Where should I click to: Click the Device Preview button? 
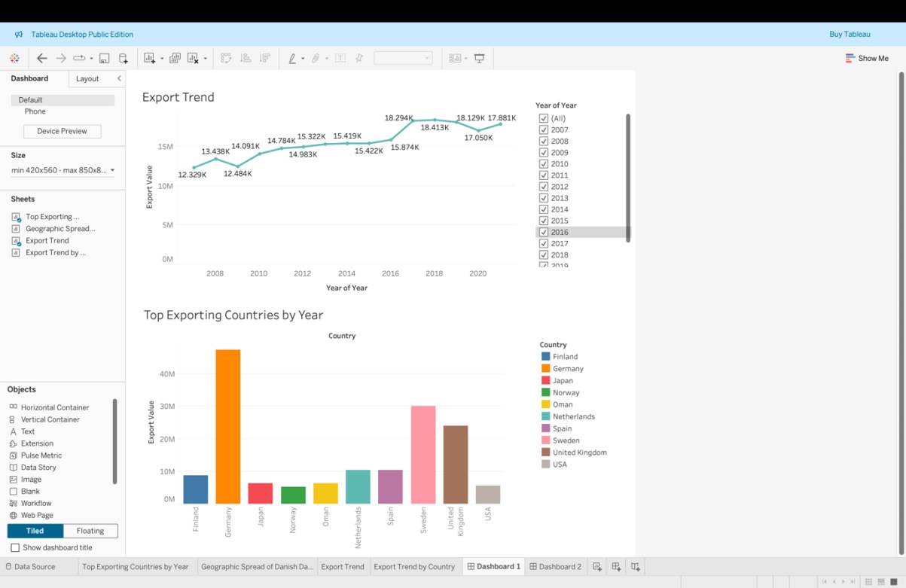click(62, 131)
